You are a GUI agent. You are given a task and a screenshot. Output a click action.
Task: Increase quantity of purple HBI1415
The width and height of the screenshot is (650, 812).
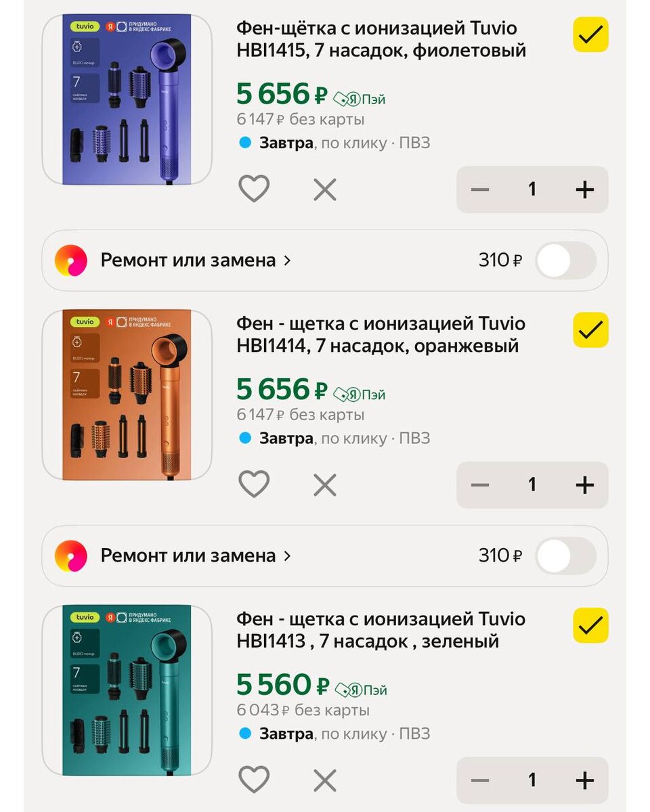tap(584, 189)
